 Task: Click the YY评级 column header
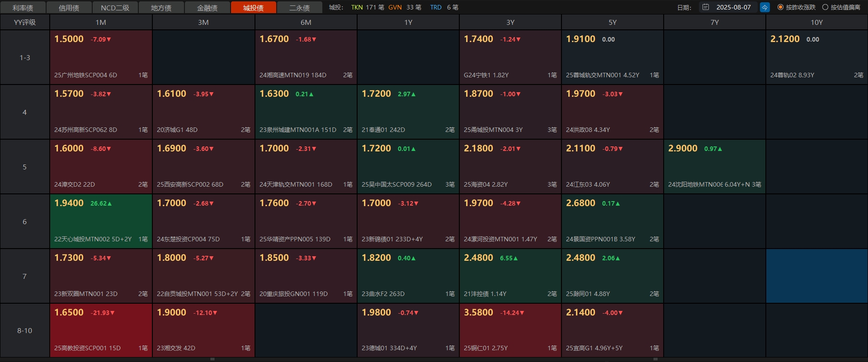pyautogui.click(x=25, y=22)
